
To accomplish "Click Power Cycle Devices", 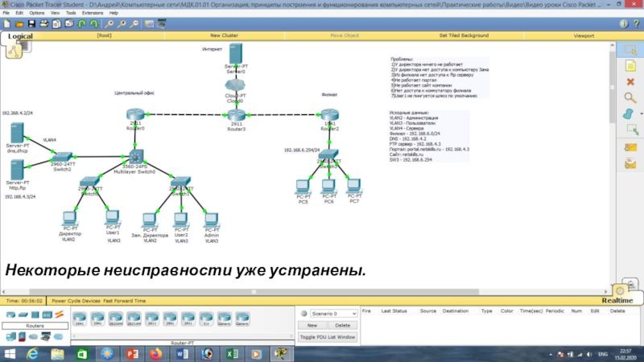I will [x=76, y=301].
